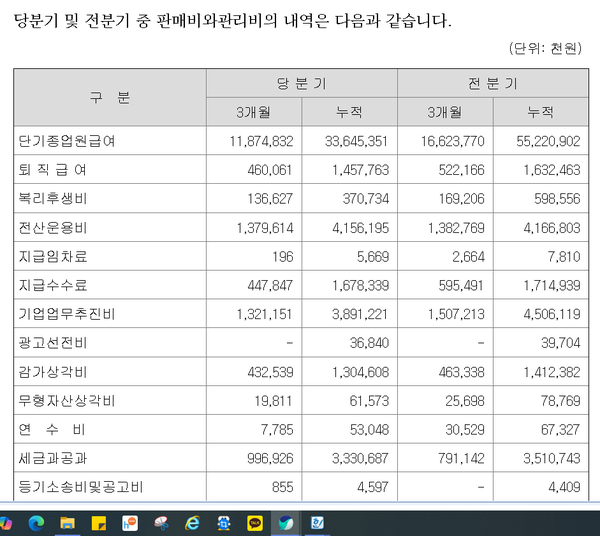
Task: Click the value 4,156,195
Action: click(360, 228)
